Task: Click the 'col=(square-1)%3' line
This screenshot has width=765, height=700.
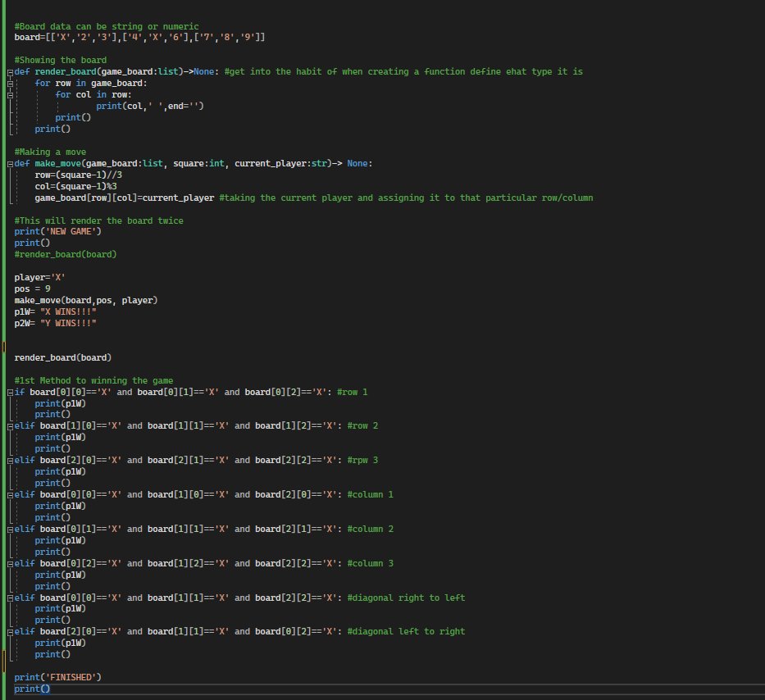Action: click(75, 186)
